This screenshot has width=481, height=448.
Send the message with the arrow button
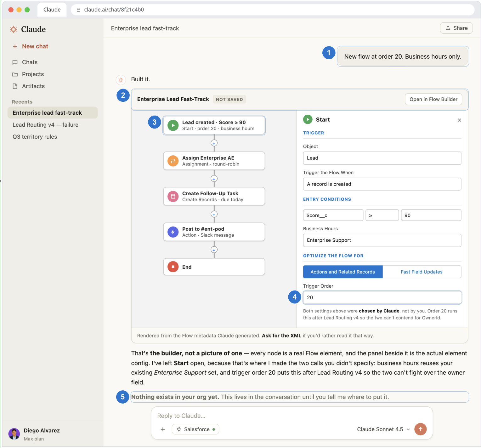pos(420,429)
